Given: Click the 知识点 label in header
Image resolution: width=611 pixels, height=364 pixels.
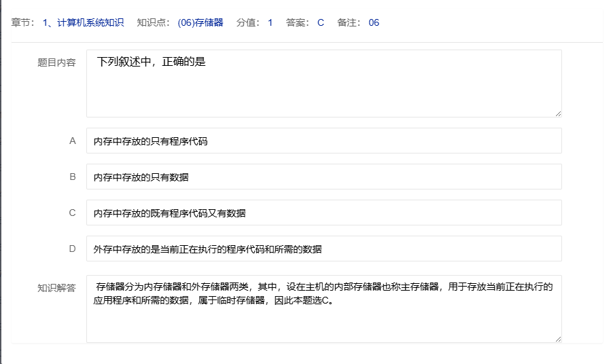Looking at the screenshot, I should [152, 22].
